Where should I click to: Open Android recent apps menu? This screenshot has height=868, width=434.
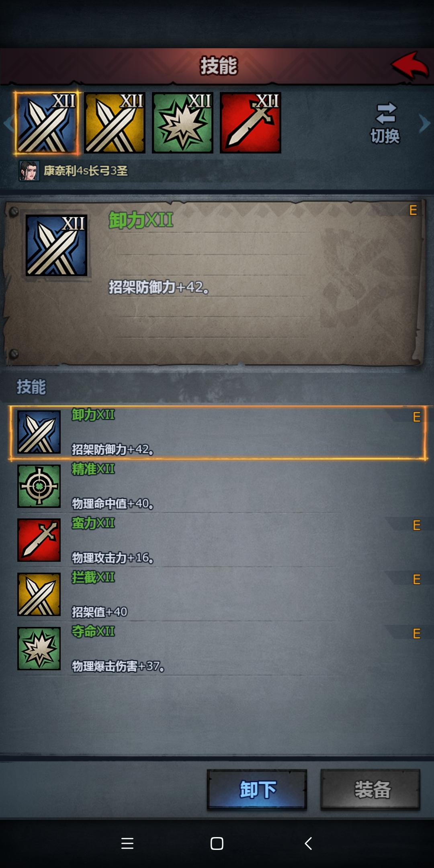tap(127, 843)
